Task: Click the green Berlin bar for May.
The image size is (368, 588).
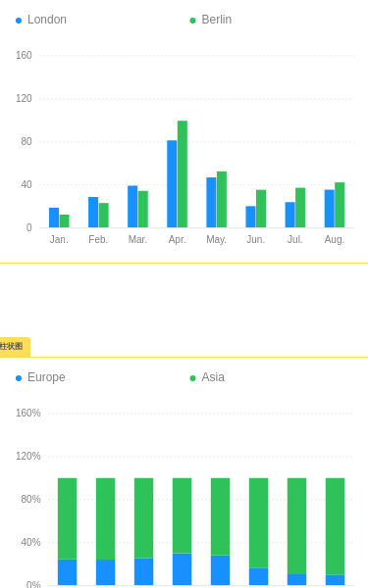Action: click(x=222, y=200)
